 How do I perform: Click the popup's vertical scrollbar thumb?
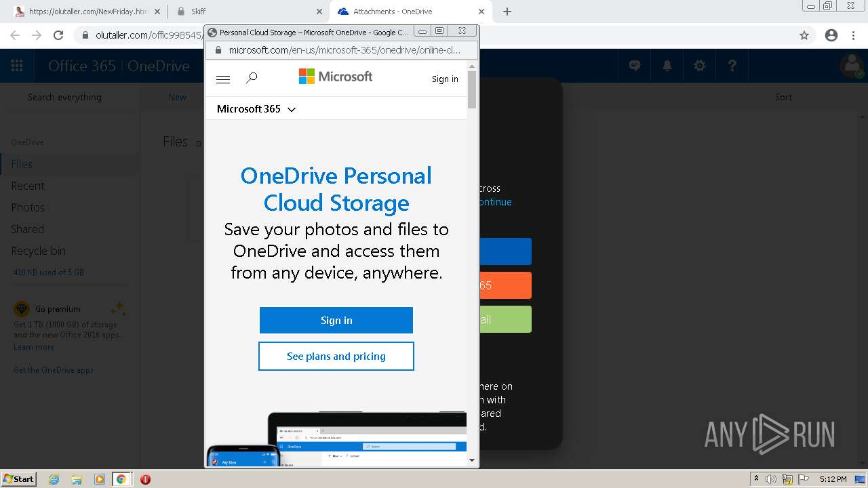pos(472,89)
